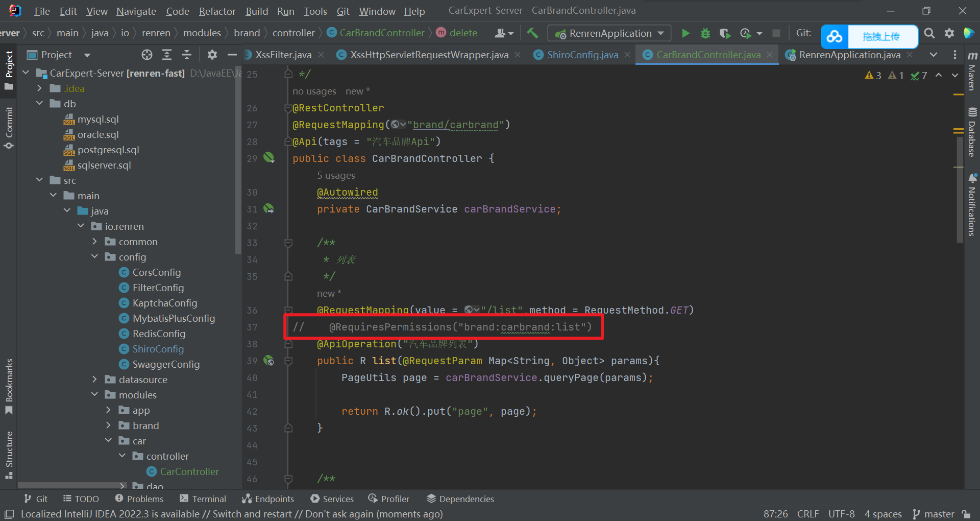Collapse the db folder

pos(39,104)
